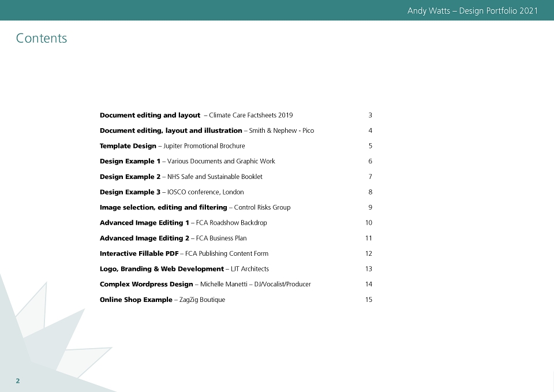The image size is (554, 392).
Task: Open Interactive Fillable PDF entry
Action: point(184,253)
